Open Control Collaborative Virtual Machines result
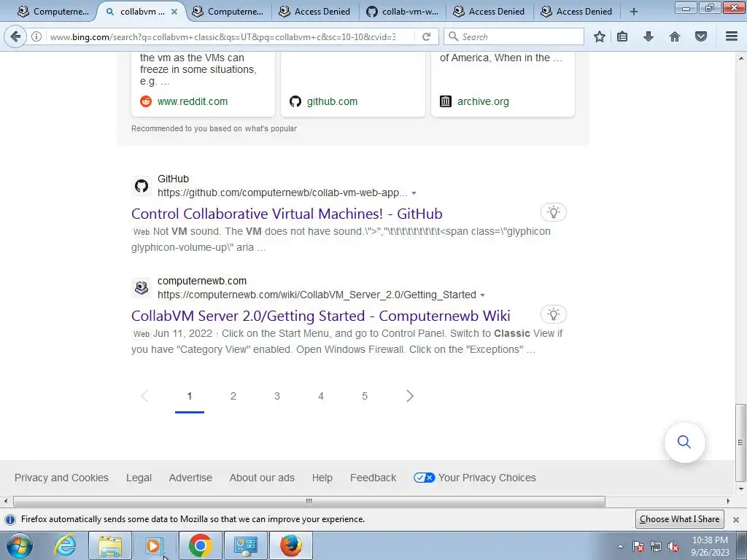The image size is (747, 560). click(x=287, y=214)
